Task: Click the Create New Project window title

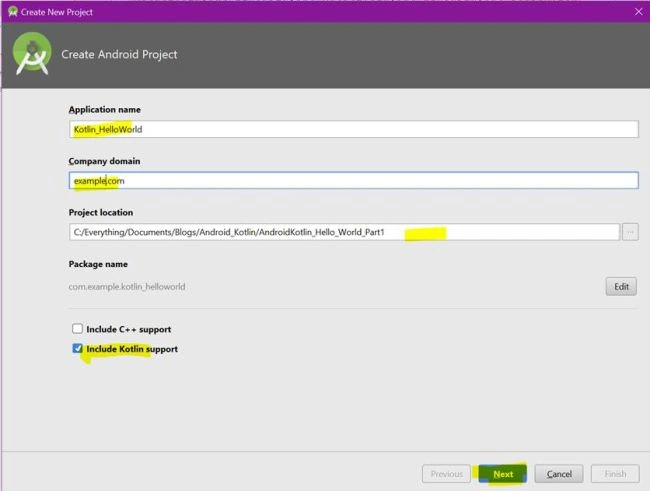Action: [57, 12]
